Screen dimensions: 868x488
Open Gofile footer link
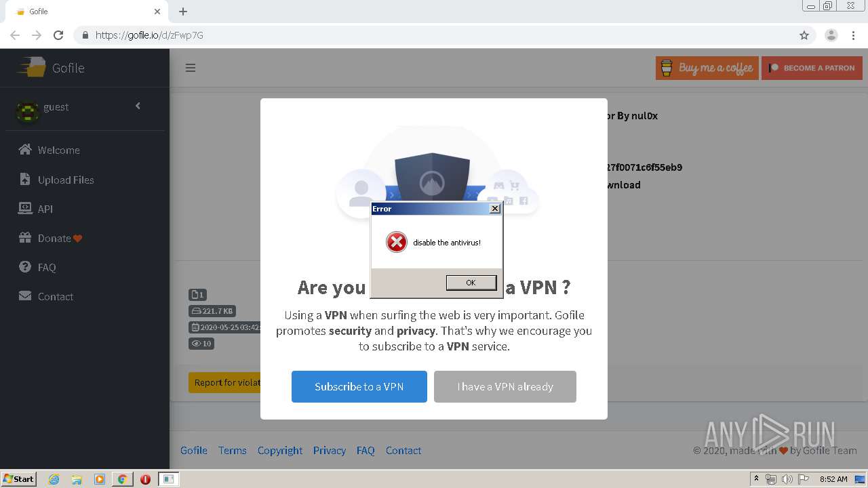[x=194, y=450]
